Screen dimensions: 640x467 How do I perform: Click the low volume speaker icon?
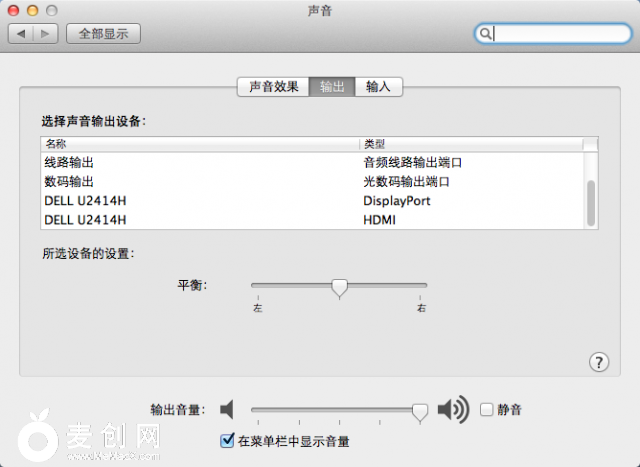coord(227,409)
